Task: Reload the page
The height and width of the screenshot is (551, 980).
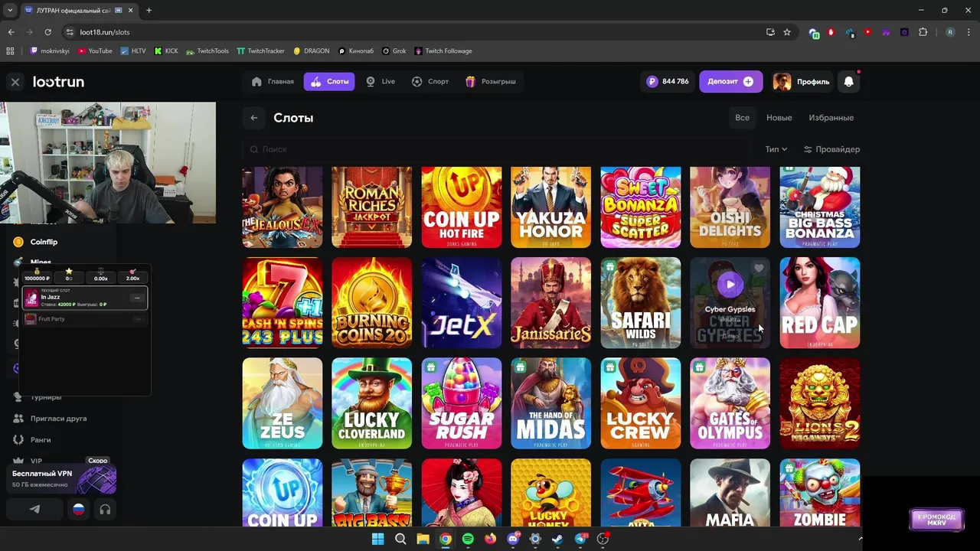Action: (x=47, y=32)
